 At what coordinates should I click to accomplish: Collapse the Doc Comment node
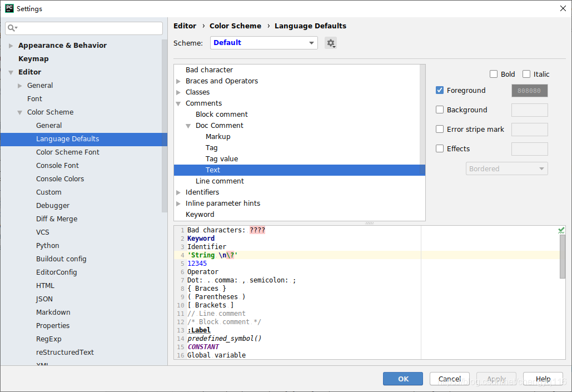point(188,125)
